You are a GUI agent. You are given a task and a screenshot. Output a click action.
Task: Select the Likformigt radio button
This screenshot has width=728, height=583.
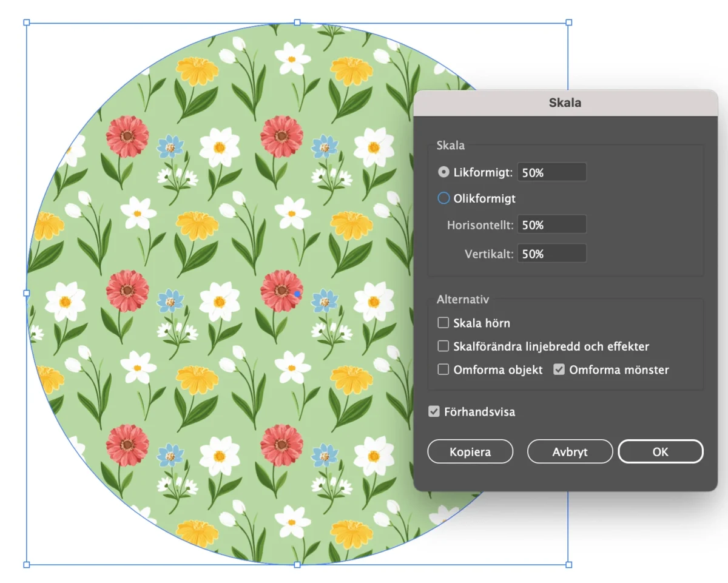click(x=443, y=172)
